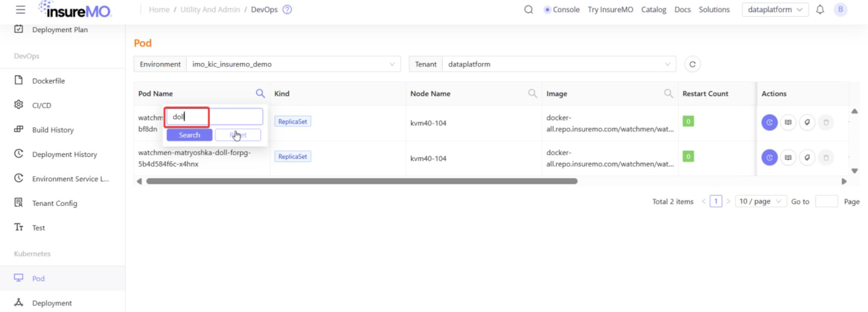
Task: Click the CI/CD gear icon
Action: coord(18,105)
